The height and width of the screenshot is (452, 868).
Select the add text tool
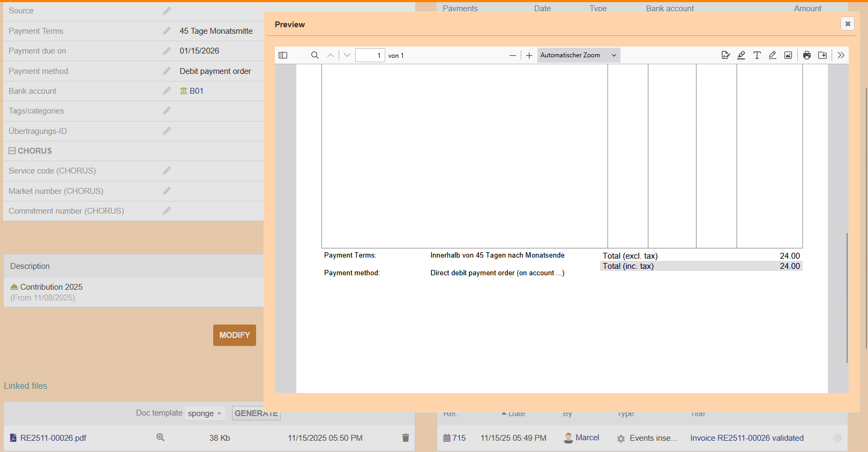pos(757,55)
